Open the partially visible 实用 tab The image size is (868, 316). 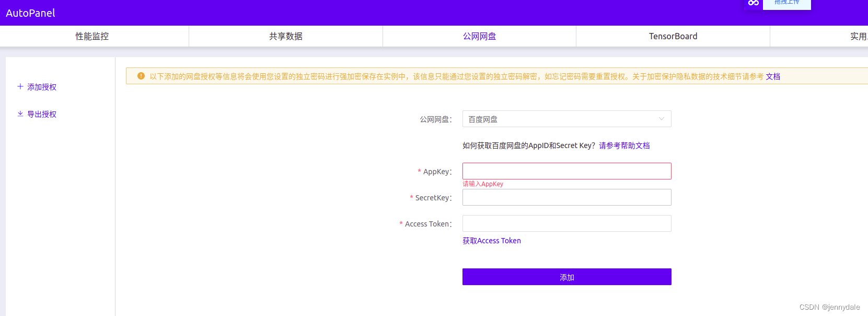pos(858,36)
